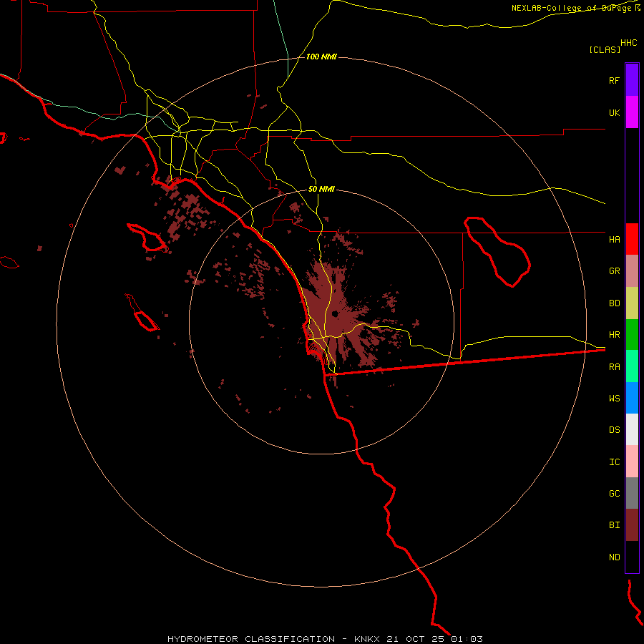
Task: Click the [CLAS] legend header
Action: (x=605, y=49)
